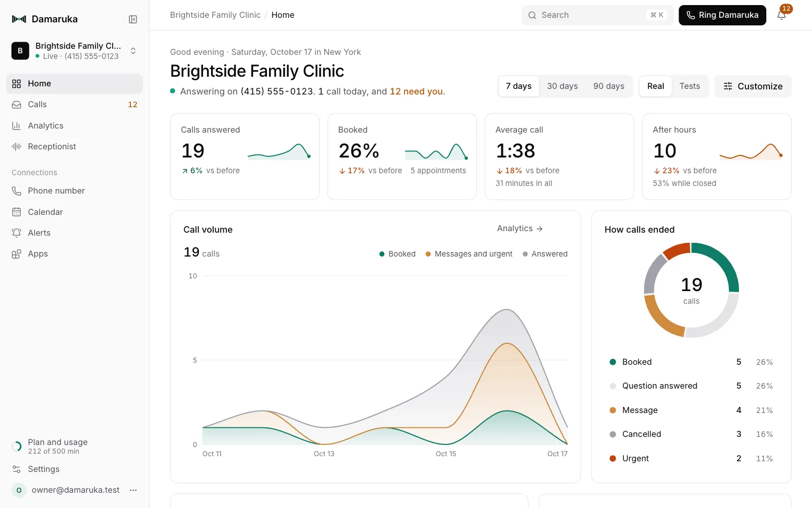Click the Calendar icon in sidebar
The height and width of the screenshot is (508, 812).
click(16, 212)
